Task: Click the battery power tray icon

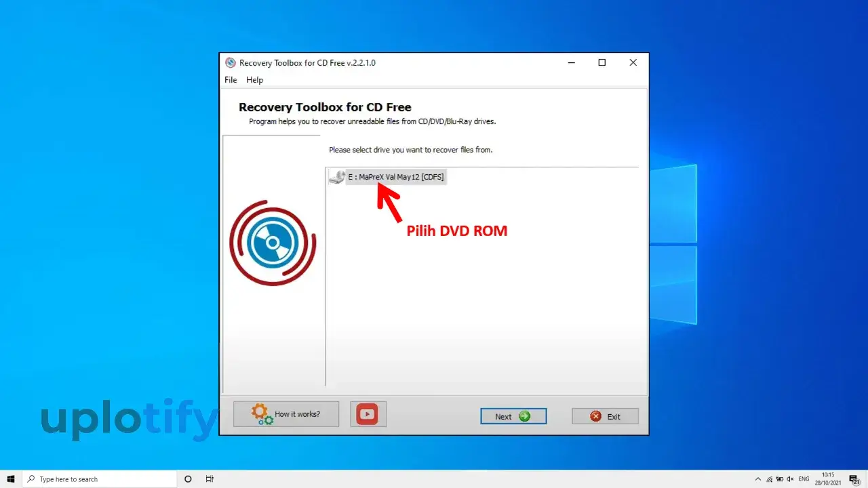Action: [x=780, y=479]
